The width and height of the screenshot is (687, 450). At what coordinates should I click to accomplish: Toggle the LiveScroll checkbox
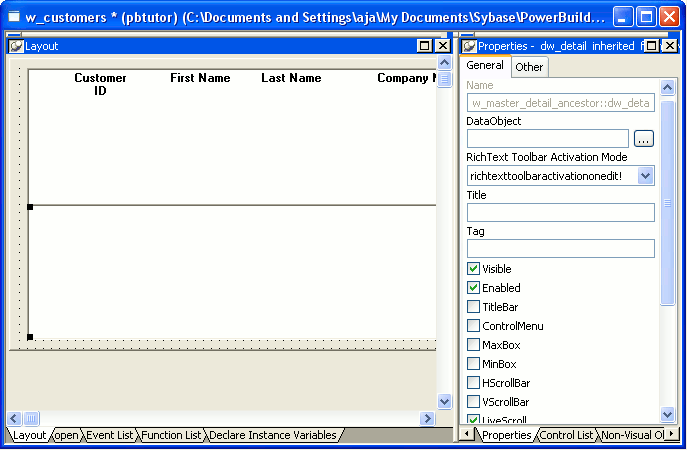click(x=473, y=419)
